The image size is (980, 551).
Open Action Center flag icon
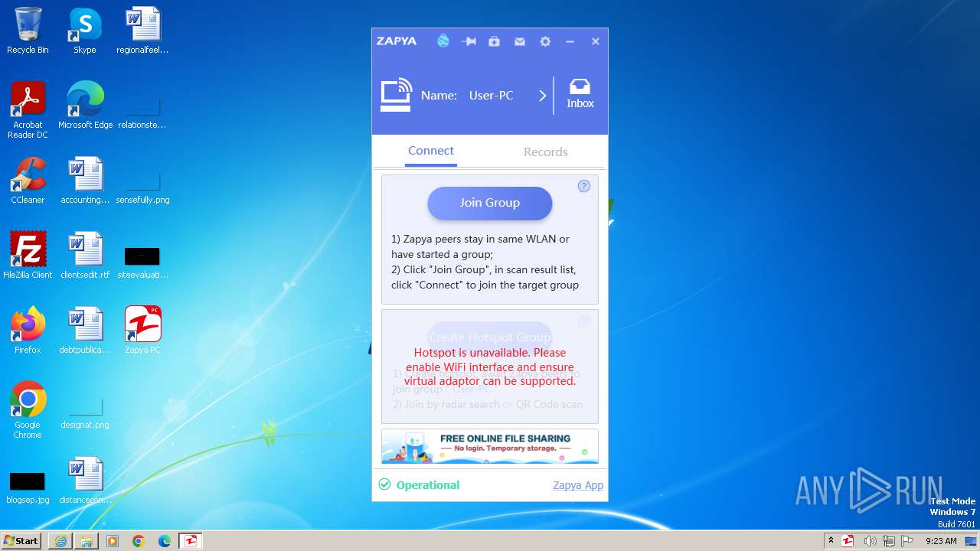[909, 541]
